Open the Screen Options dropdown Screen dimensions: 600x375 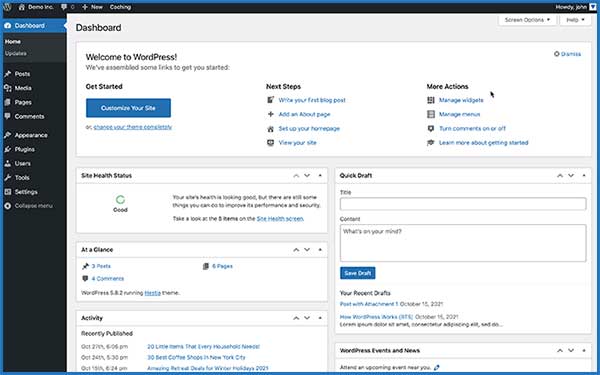[527, 20]
